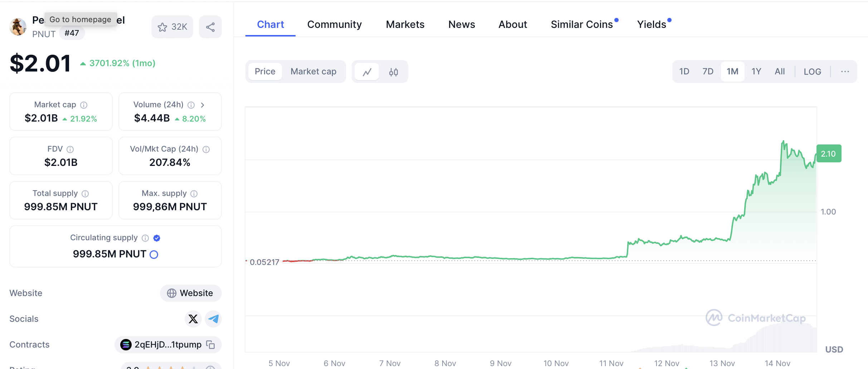
Task: Click the Website link button
Action: tap(191, 293)
